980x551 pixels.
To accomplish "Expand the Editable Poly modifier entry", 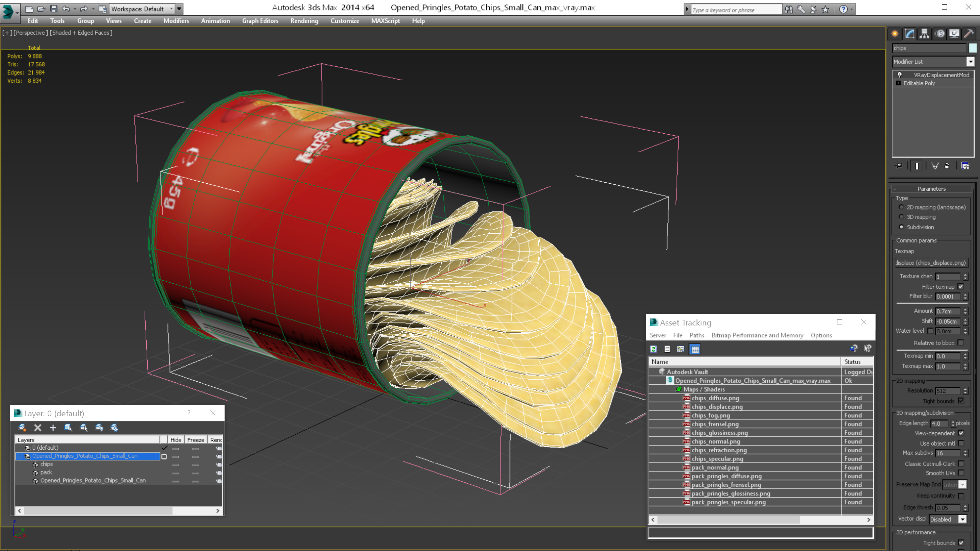I will coord(898,83).
